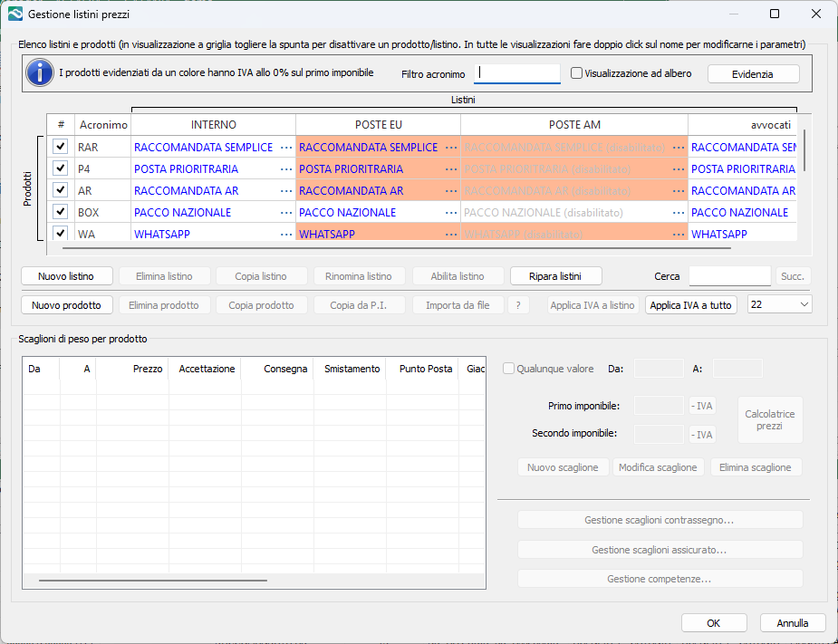The height and width of the screenshot is (644, 838).
Task: Toggle the BOX product checkbox
Action: tap(61, 212)
